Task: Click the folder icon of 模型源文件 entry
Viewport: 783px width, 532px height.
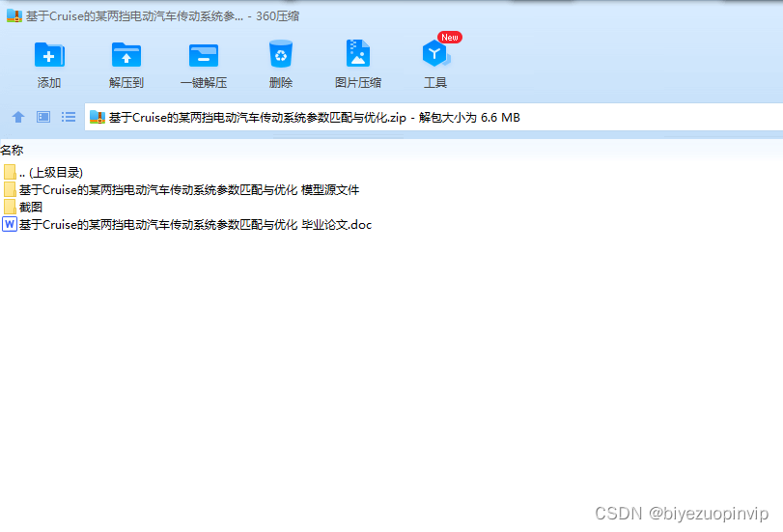Action: tap(10, 190)
